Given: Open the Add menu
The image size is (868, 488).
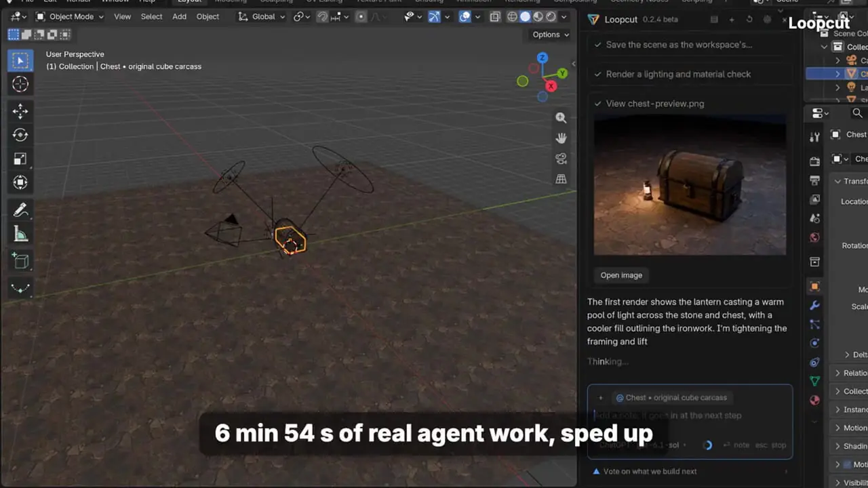Looking at the screenshot, I should tap(179, 16).
